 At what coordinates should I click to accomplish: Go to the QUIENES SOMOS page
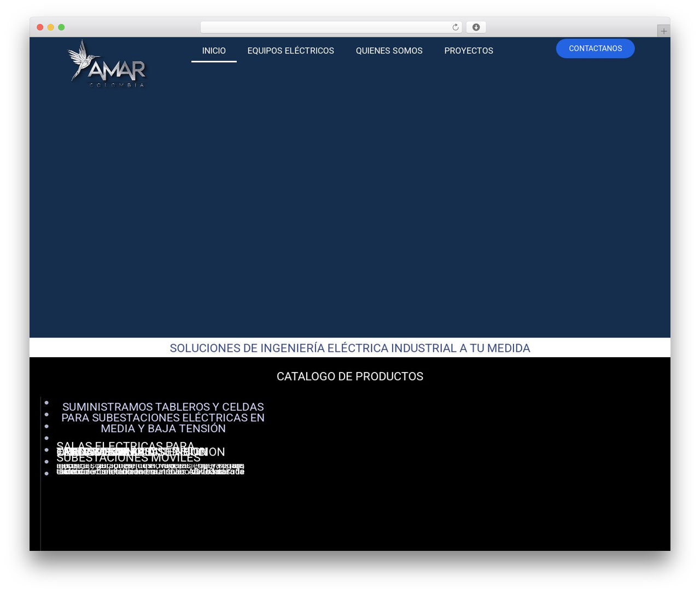389,51
